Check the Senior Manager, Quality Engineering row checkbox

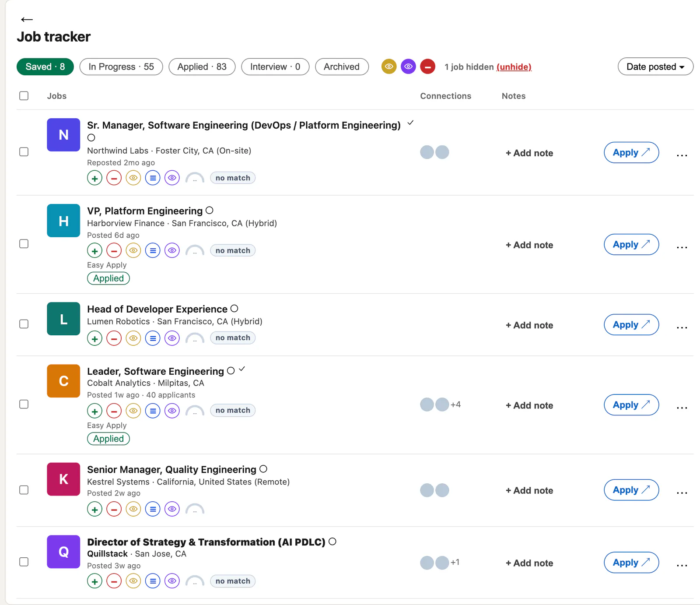(24, 489)
